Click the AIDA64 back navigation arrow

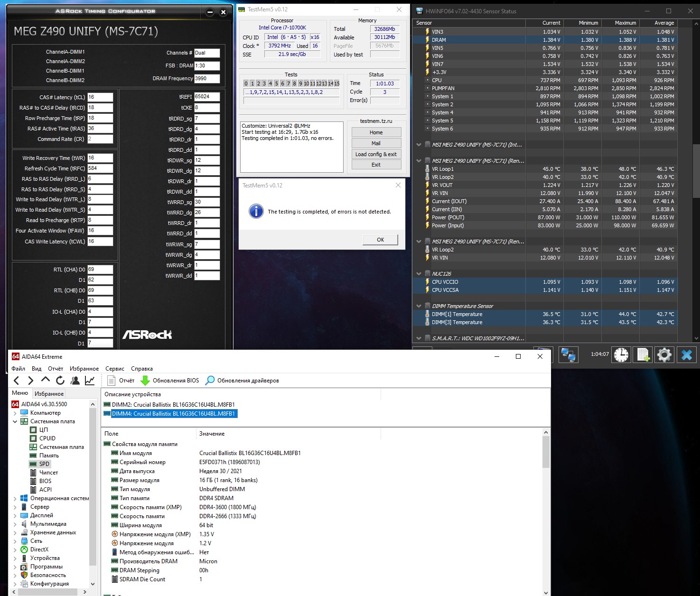coord(17,380)
